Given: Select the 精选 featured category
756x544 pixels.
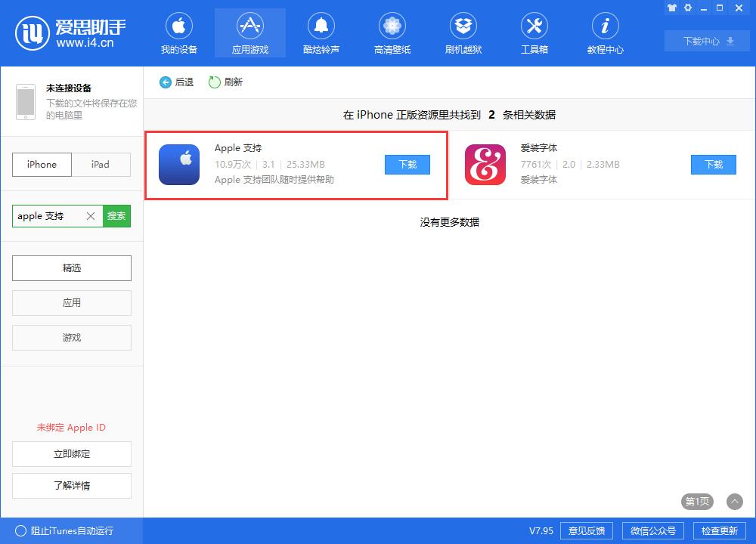Looking at the screenshot, I should coord(71,268).
